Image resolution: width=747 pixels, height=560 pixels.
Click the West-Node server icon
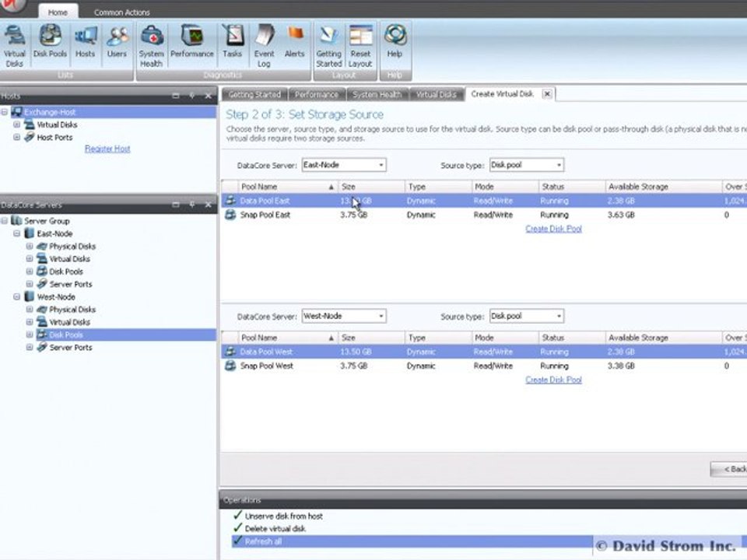(x=30, y=296)
